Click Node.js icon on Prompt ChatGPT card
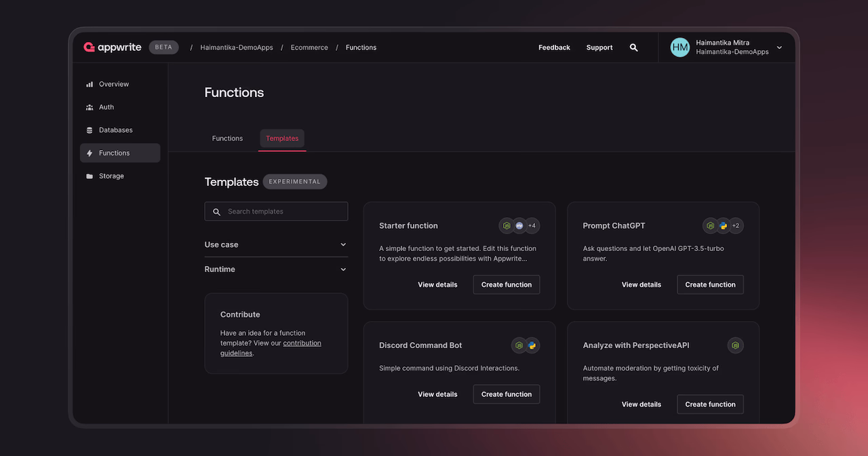 (x=711, y=225)
